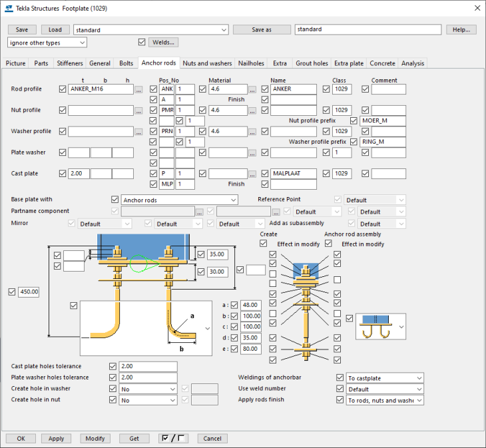Click the 450.00 rod length field
The height and width of the screenshot is (448, 486).
click(x=30, y=292)
